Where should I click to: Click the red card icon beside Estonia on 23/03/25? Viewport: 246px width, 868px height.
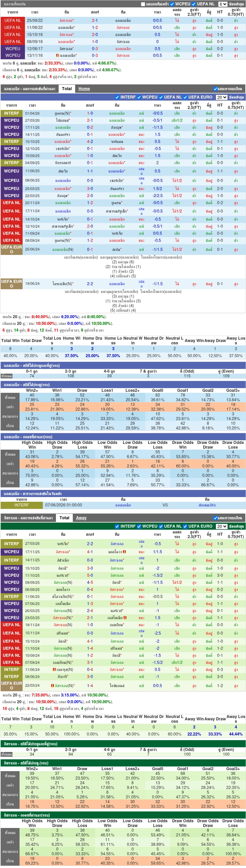[125, 618]
